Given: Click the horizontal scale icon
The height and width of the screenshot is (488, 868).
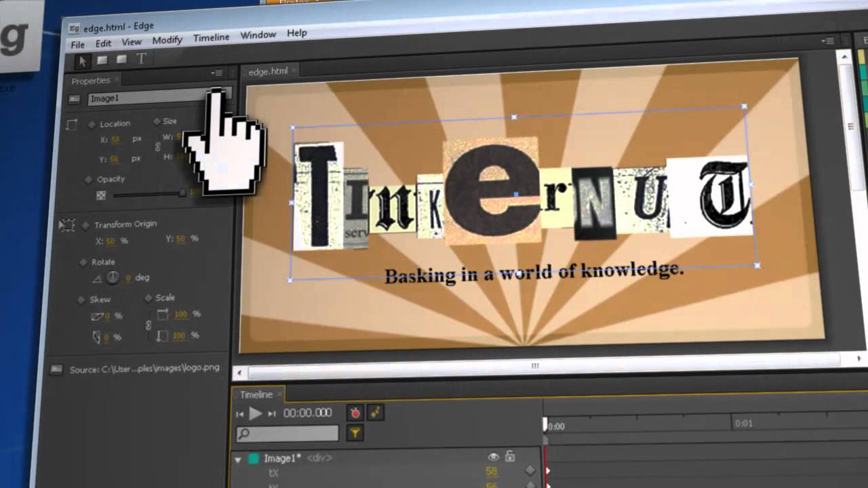Looking at the screenshot, I should click(163, 314).
